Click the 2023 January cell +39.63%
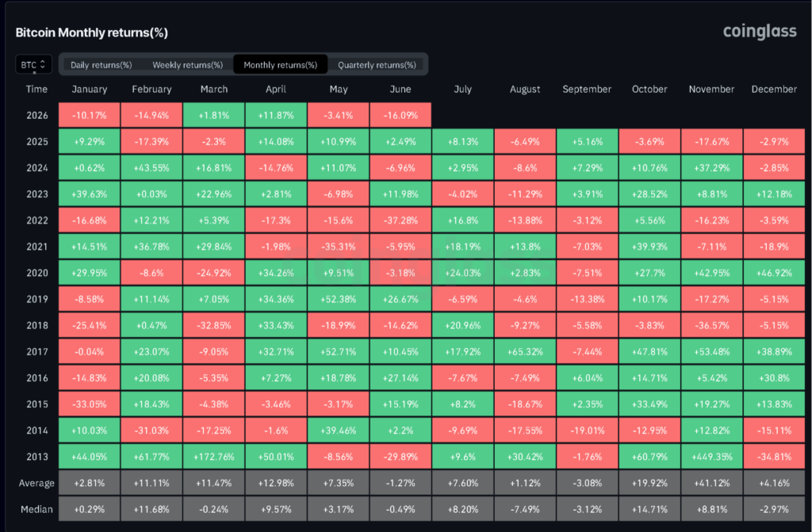Image resolution: width=812 pixels, height=532 pixels. (90, 194)
